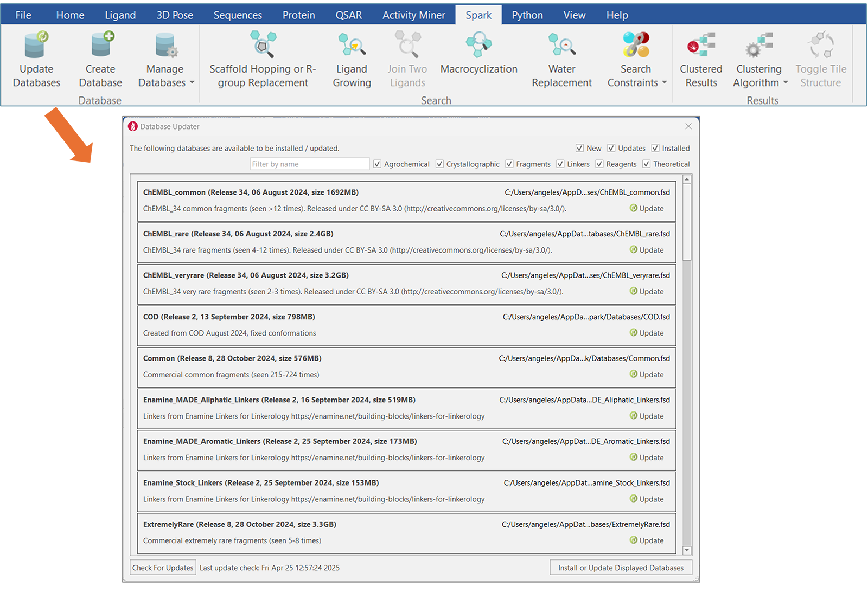Click the Manage Databases icon
This screenshot has width=868, height=592.
(165, 45)
